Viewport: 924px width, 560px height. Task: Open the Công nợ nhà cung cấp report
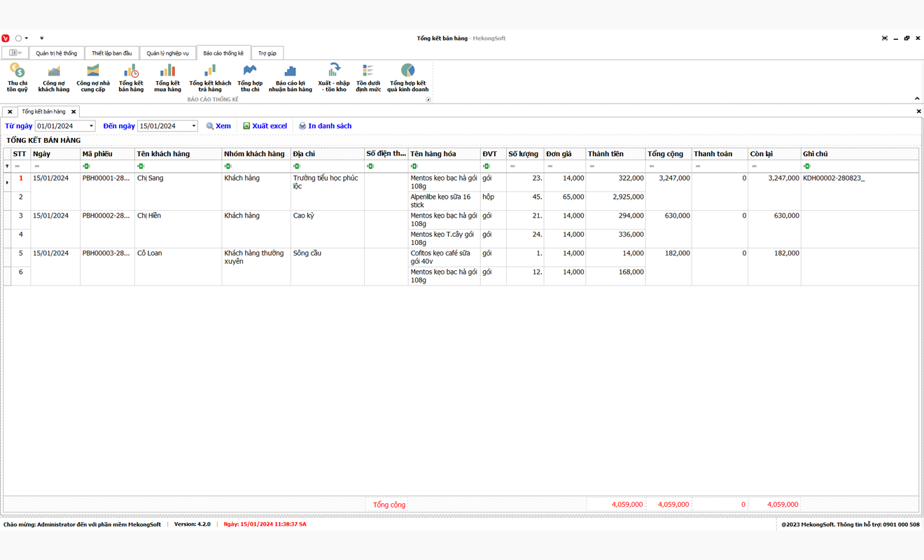coord(93,78)
